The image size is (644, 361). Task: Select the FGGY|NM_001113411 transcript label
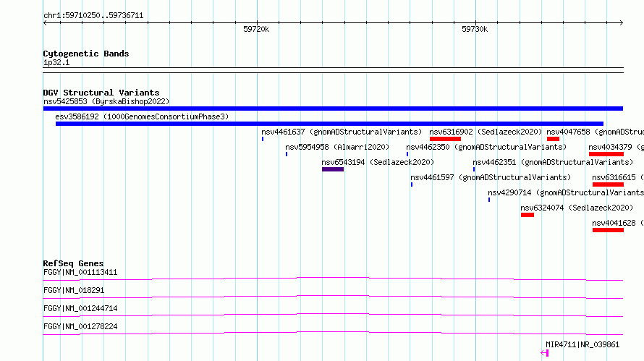coord(80,272)
